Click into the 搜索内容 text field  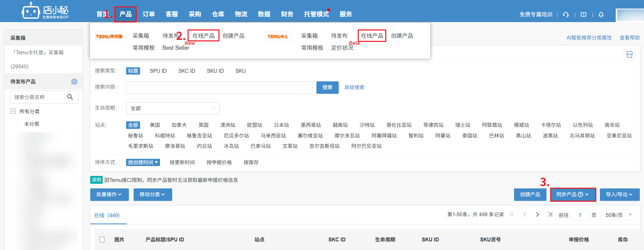219,87
